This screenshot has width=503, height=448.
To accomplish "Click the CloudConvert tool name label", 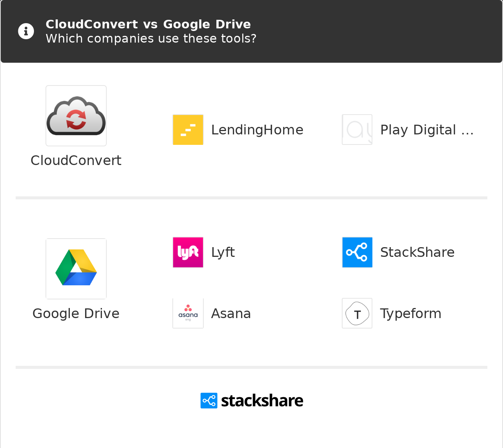I will [76, 161].
